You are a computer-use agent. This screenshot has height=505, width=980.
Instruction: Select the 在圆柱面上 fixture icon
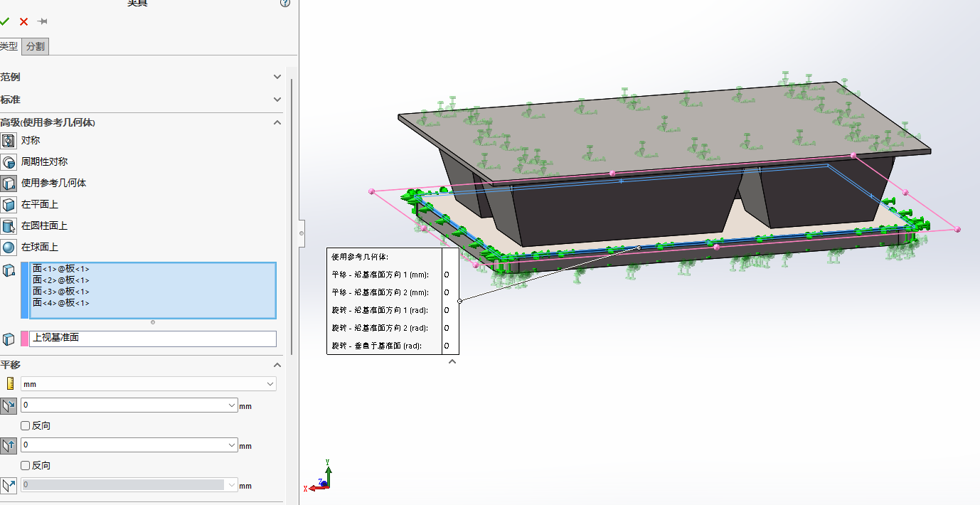9,225
